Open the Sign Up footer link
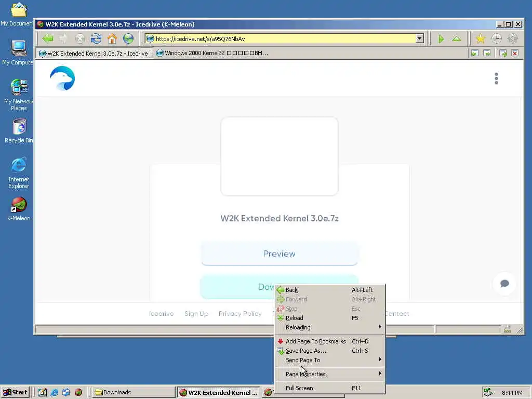This screenshot has width=532, height=399. click(x=196, y=313)
